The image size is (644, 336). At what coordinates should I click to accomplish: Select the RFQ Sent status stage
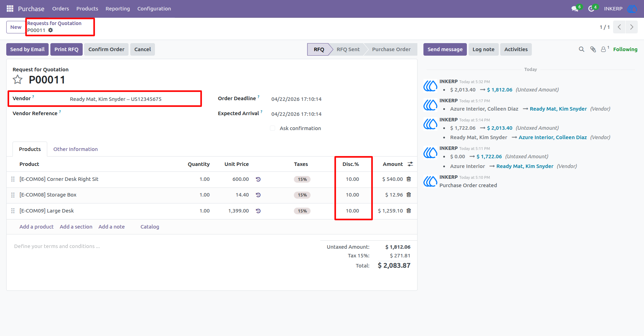point(348,49)
